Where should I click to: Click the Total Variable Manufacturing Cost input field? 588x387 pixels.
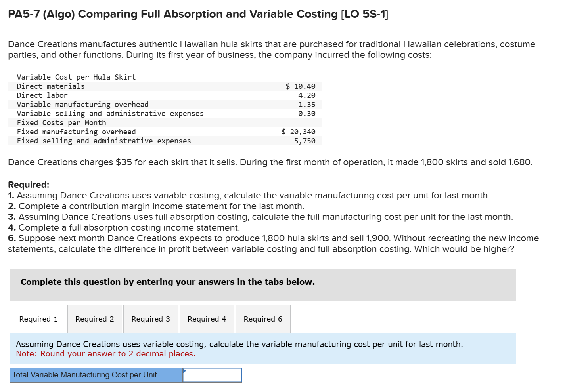pyautogui.click(x=212, y=375)
